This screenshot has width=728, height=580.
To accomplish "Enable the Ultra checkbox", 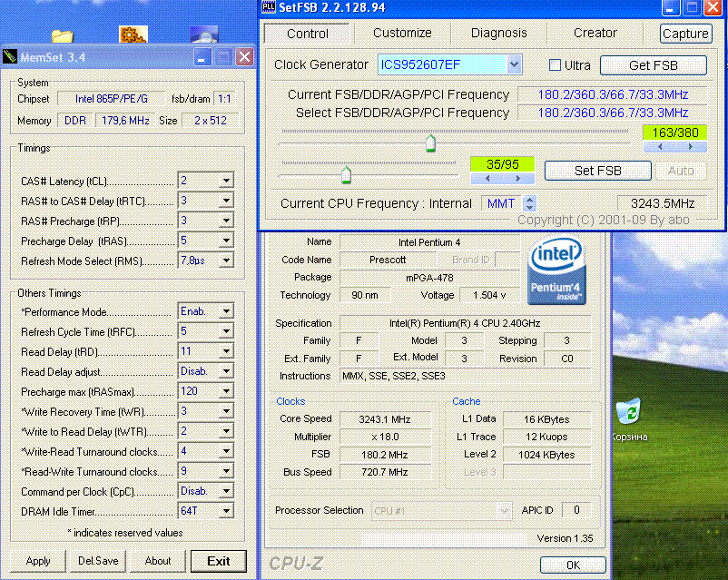I will [556, 65].
